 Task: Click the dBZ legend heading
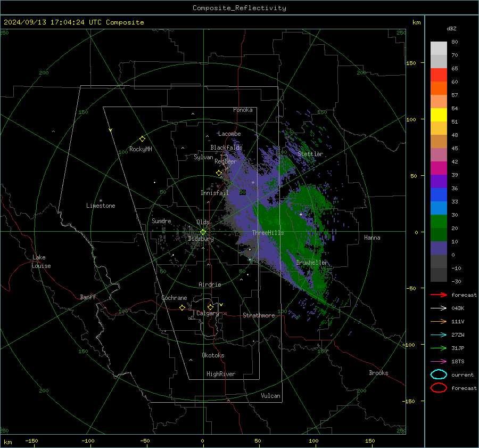451,29
